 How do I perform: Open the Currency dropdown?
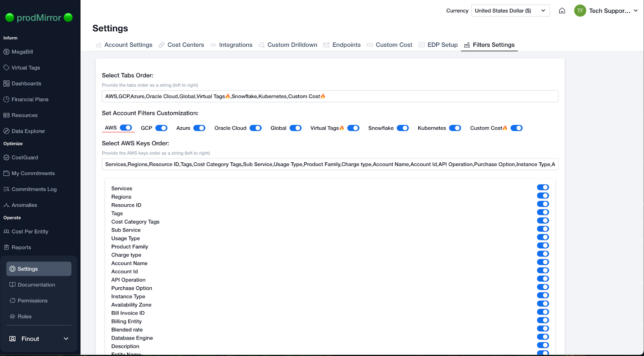coord(510,11)
